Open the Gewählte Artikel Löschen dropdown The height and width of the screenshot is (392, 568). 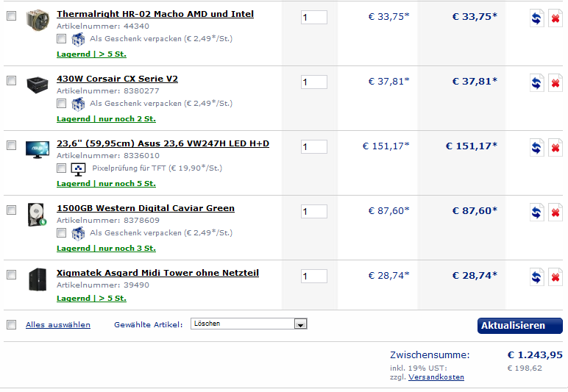click(249, 324)
